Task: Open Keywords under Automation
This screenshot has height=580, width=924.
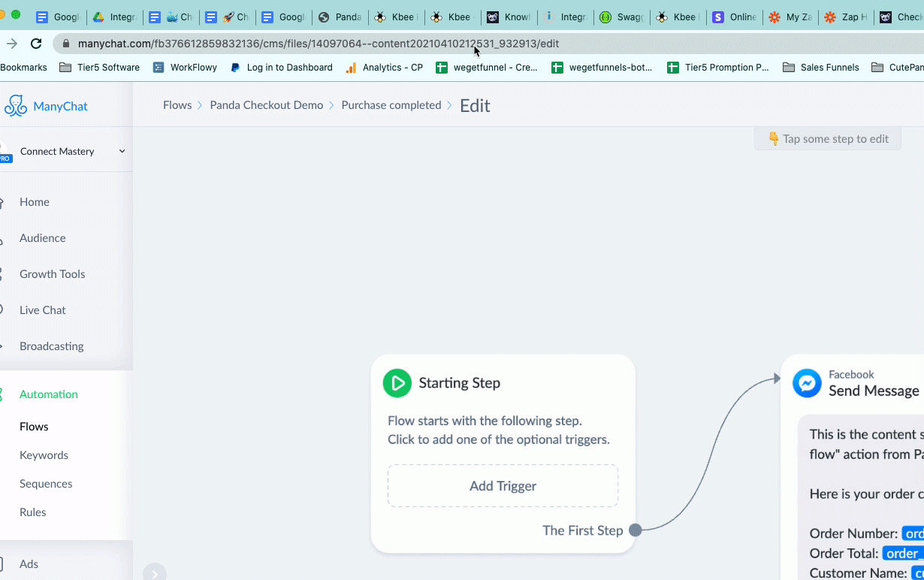Action: 44,455
